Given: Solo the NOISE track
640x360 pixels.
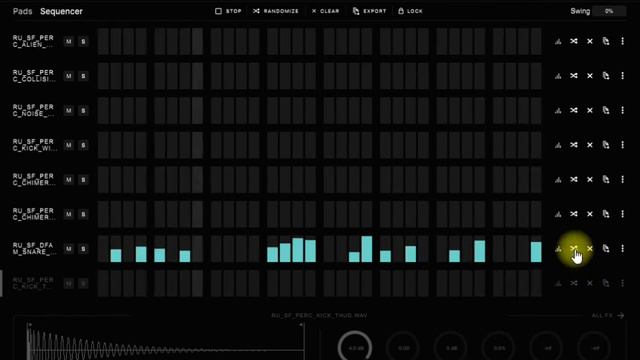Looking at the screenshot, I should [x=83, y=111].
